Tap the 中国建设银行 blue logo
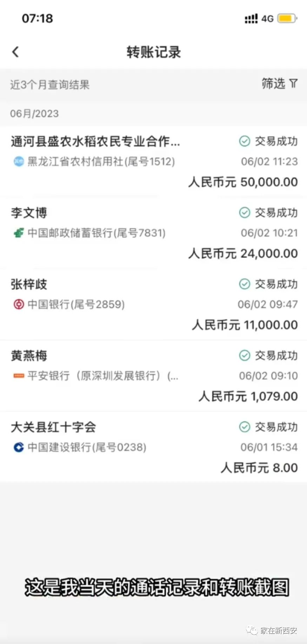 pyautogui.click(x=19, y=447)
